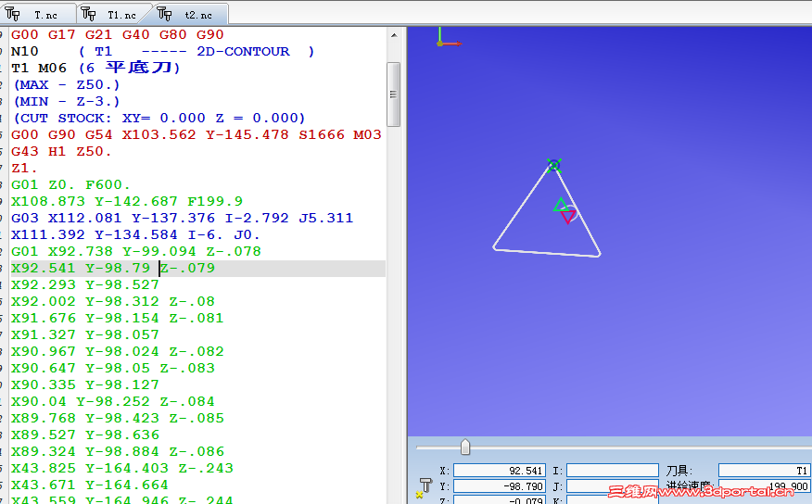Click the T.nc tab tool icon
812x504 pixels.
(12, 14)
